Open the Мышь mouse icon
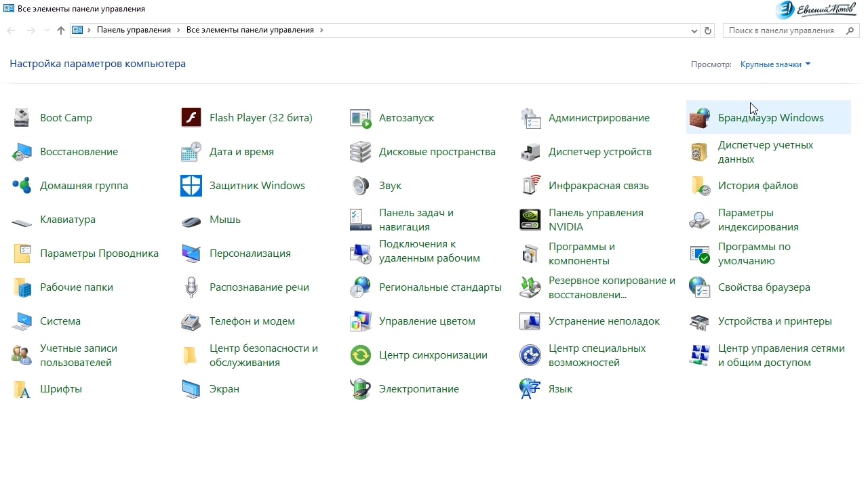The width and height of the screenshot is (868, 488). (x=191, y=220)
